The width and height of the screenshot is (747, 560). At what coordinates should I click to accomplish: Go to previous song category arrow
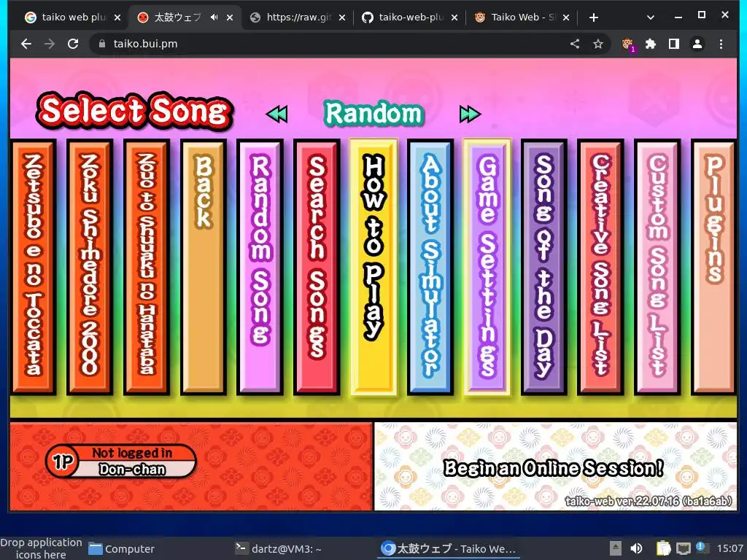[x=276, y=114]
